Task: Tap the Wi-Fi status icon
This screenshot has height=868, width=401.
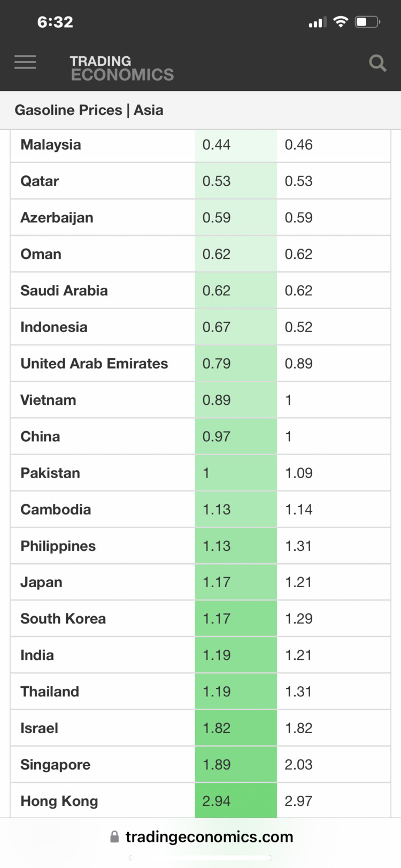Action: click(x=340, y=21)
